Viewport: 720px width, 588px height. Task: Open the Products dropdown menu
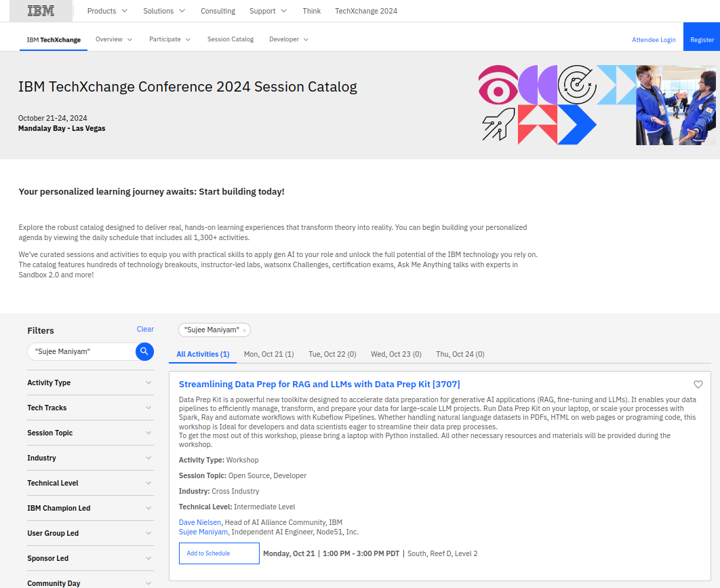pyautogui.click(x=107, y=11)
